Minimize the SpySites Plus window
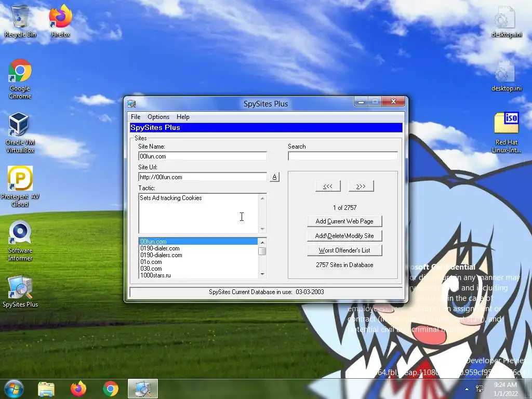 362,101
